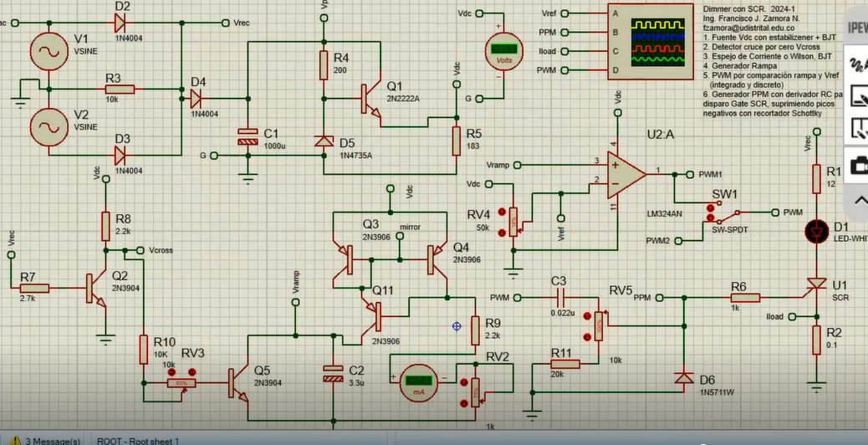
Task: Click the upper red actuator of RV2
Action: (463, 382)
